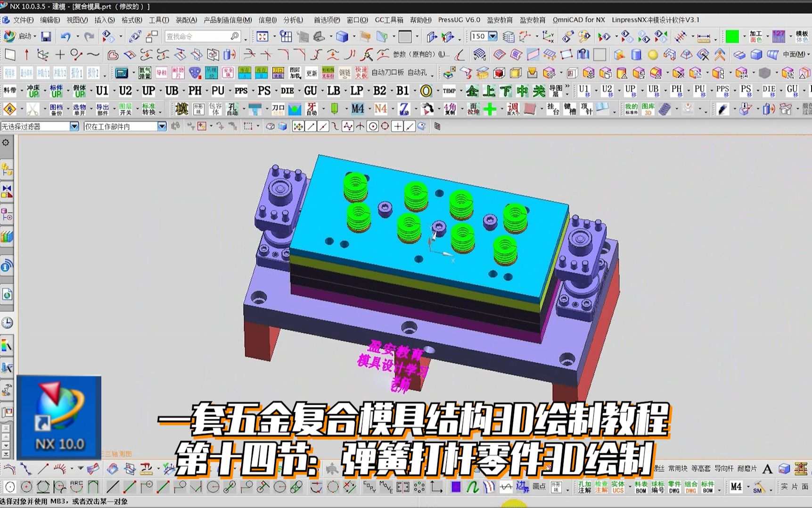Click the M4 screw icon in top toolbar row

(x=358, y=109)
